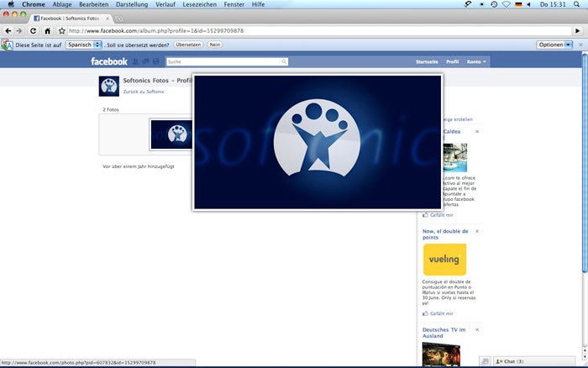The image size is (588, 368).
Task: Dismiss the Deutsches TV im Ausland ad
Action: pos(477,329)
